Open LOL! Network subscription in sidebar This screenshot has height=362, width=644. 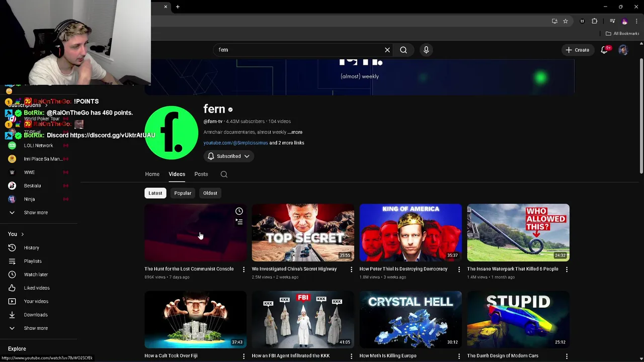[38, 145]
